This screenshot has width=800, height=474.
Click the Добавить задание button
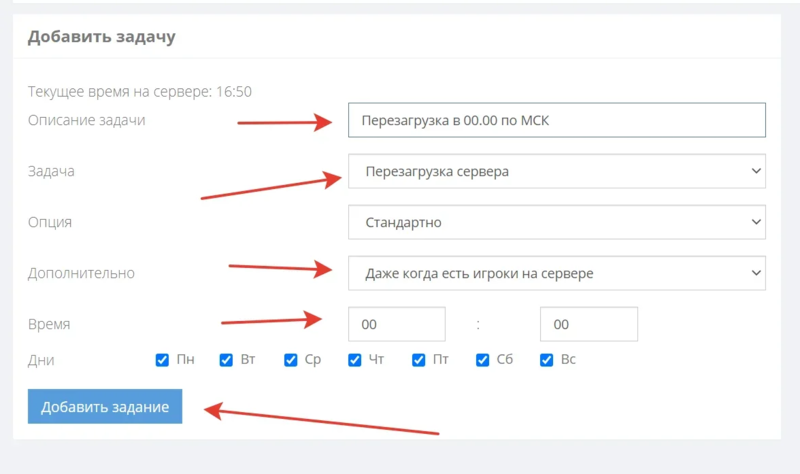(x=105, y=407)
